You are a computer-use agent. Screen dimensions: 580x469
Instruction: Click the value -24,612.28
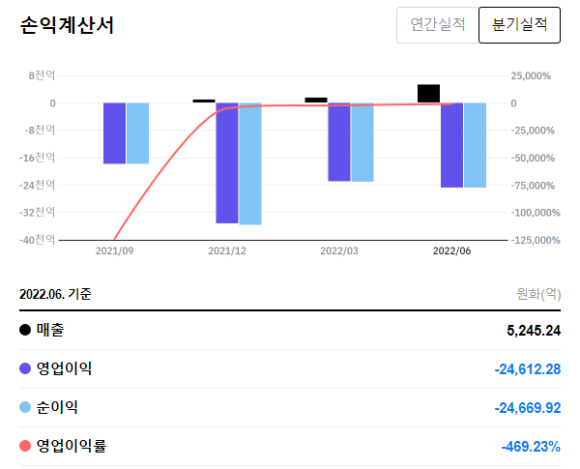[527, 369]
